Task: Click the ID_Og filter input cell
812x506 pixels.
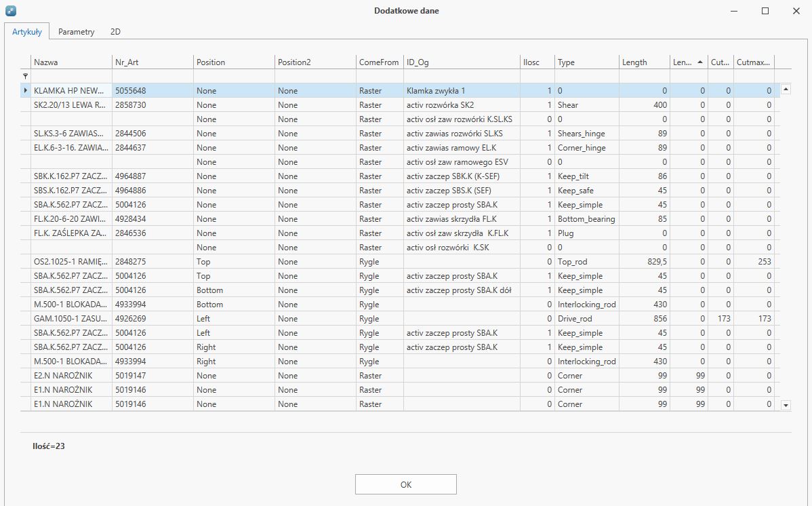Action: [x=462, y=76]
